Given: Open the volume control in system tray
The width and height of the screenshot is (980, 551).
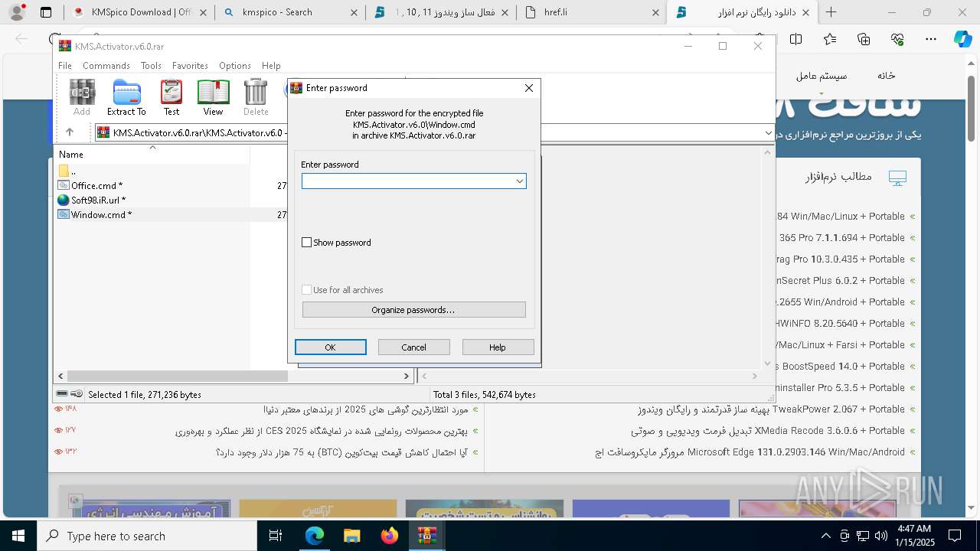Looking at the screenshot, I should click(880, 536).
